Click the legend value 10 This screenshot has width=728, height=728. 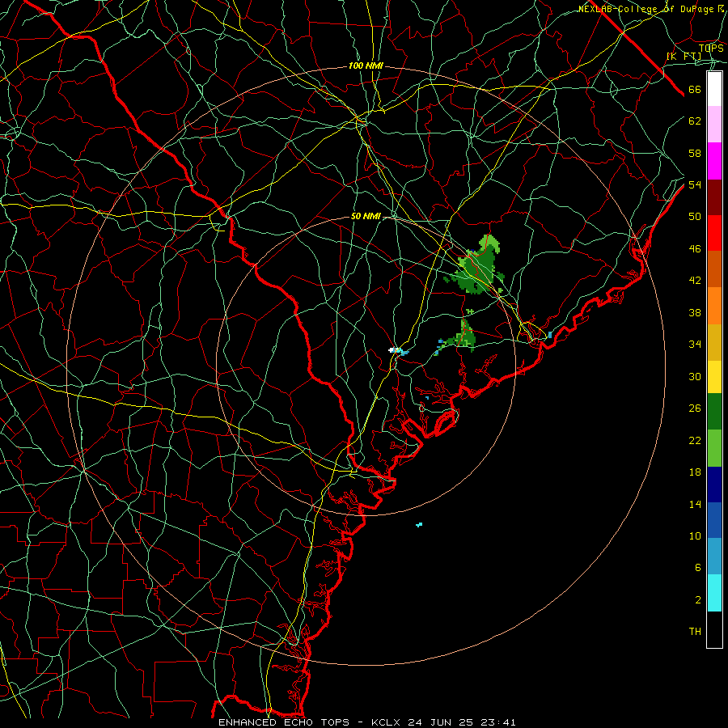coord(695,535)
